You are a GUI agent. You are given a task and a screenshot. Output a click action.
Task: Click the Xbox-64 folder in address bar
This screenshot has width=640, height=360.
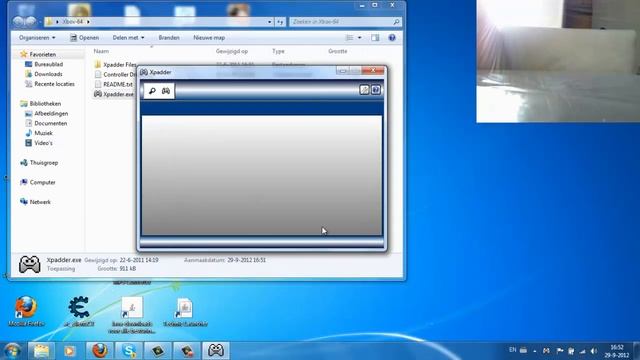click(x=73, y=22)
